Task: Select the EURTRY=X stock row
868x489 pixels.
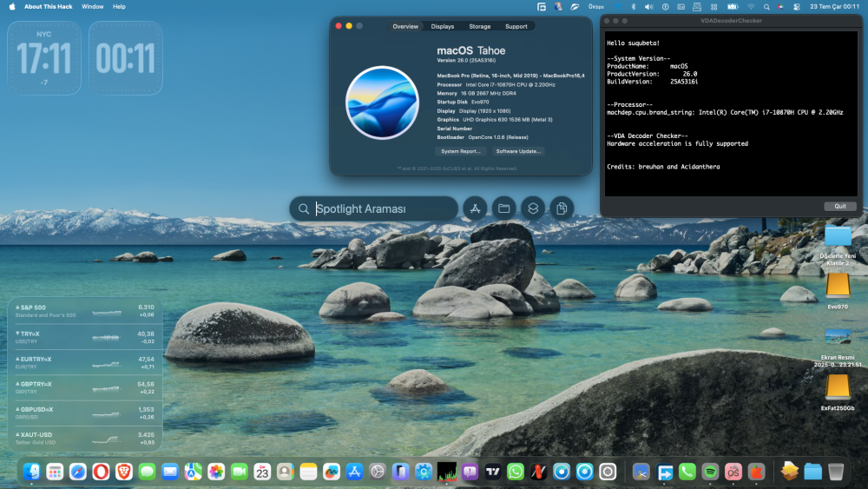Action: pyautogui.click(x=85, y=363)
